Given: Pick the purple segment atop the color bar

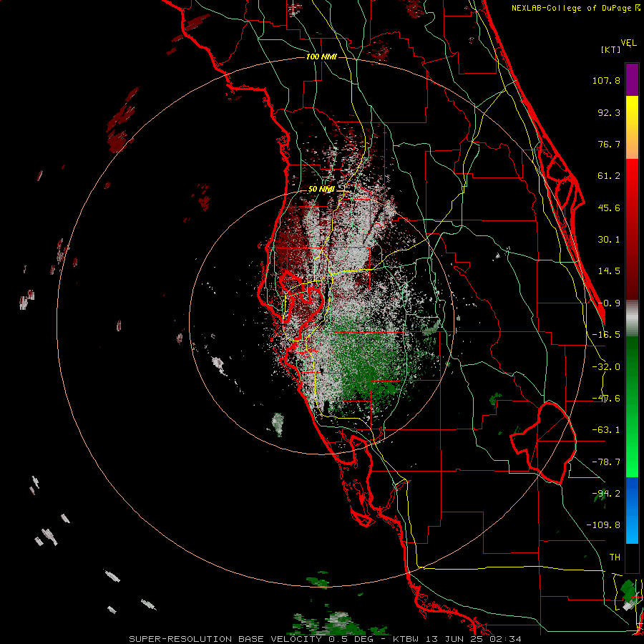Looking at the screenshot, I should [x=632, y=79].
